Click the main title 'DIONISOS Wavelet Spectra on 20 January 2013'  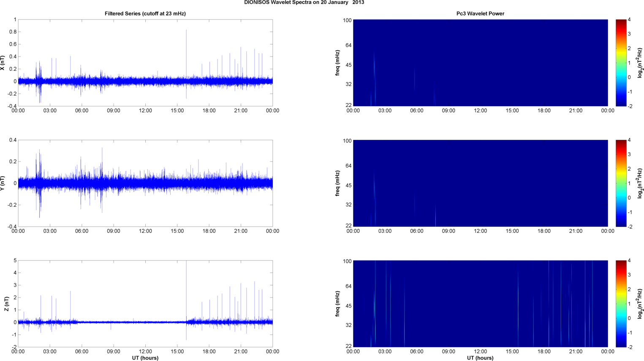tap(304, 3)
